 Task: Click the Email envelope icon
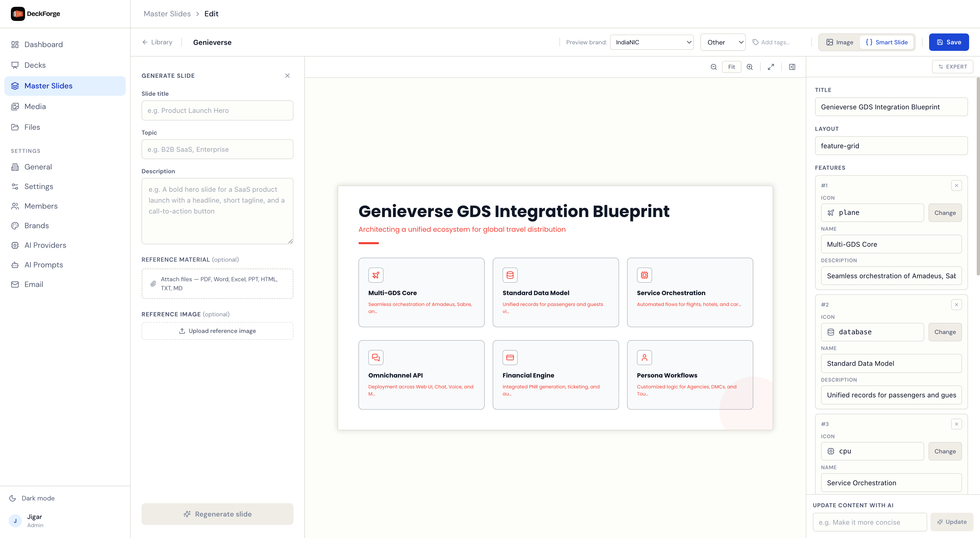click(15, 285)
